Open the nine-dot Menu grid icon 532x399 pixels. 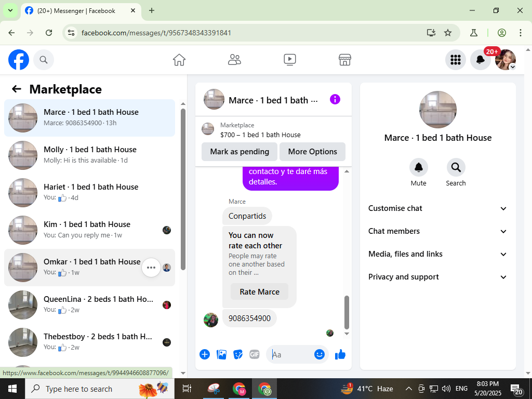[455, 60]
